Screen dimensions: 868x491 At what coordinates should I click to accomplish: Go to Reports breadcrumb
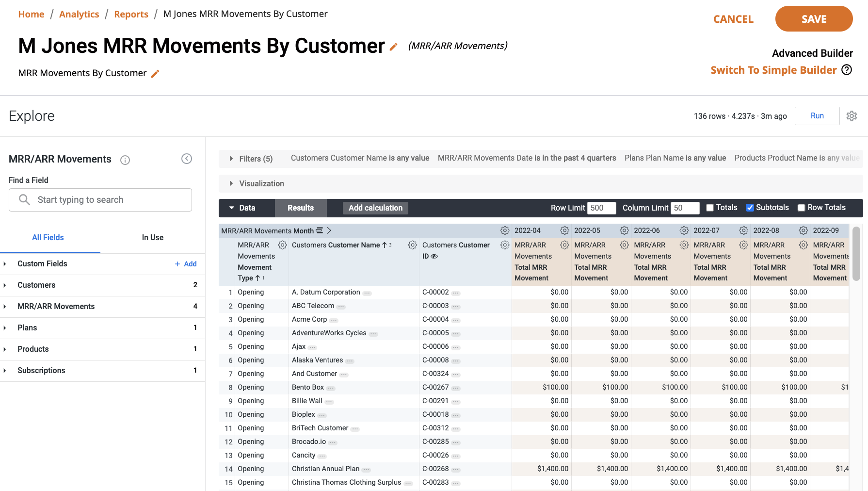pyautogui.click(x=131, y=14)
